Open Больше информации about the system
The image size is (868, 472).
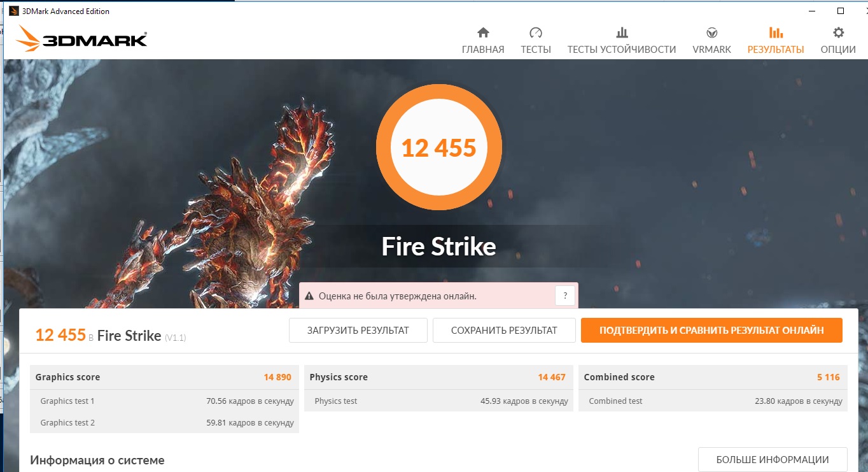point(773,459)
